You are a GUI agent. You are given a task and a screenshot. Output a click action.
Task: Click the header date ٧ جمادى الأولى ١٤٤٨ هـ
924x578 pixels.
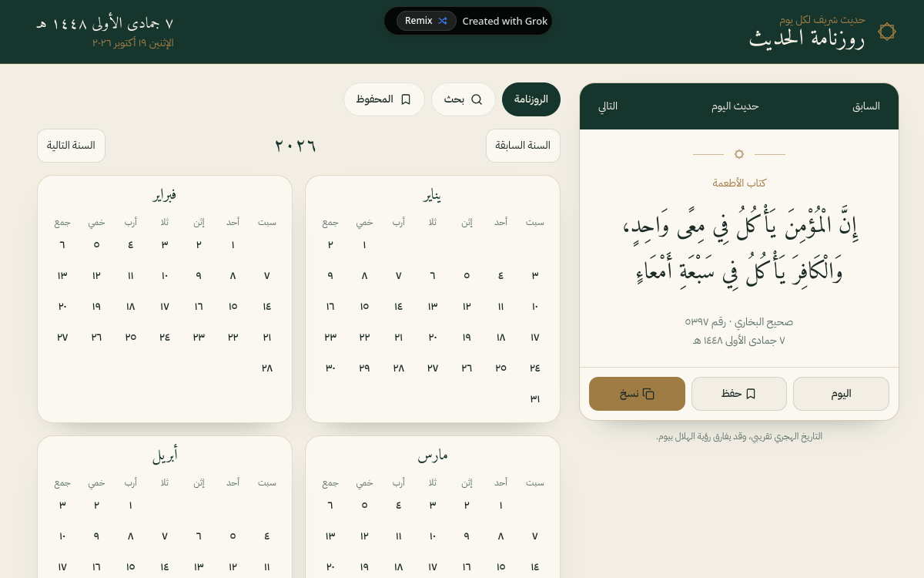105,23
